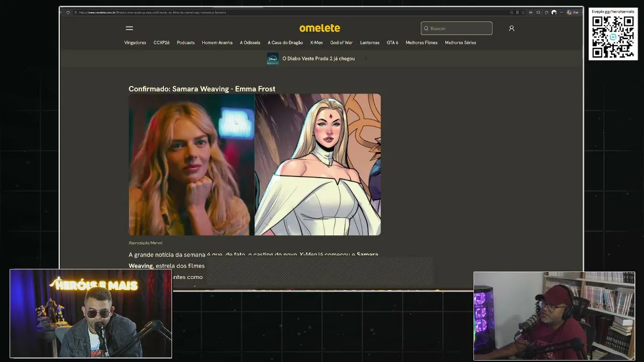This screenshot has height=362, width=644.
Task: Open the Vingadores section
Action: pos(135,43)
